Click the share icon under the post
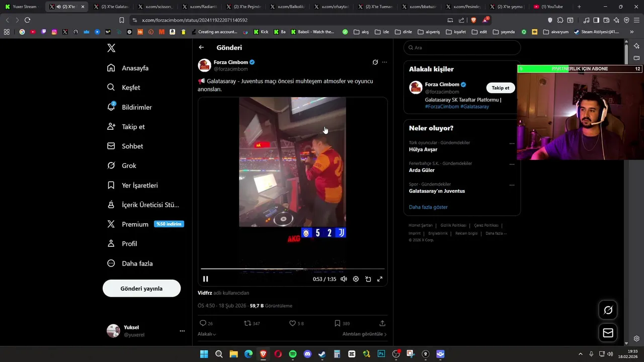 (x=382, y=323)
